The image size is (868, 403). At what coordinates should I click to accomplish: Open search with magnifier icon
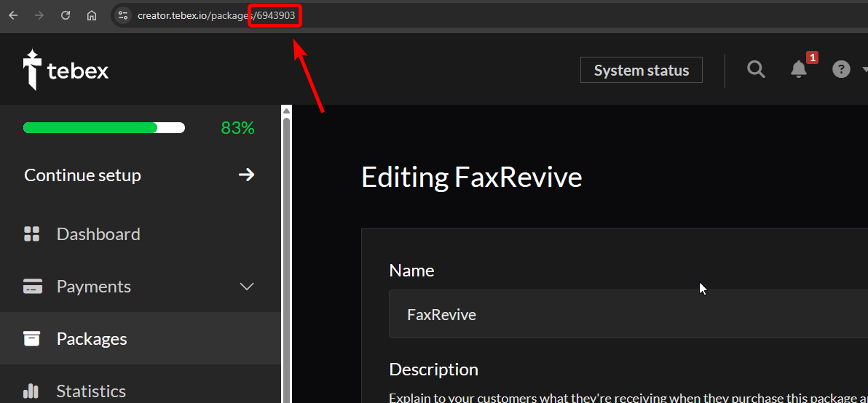click(756, 70)
